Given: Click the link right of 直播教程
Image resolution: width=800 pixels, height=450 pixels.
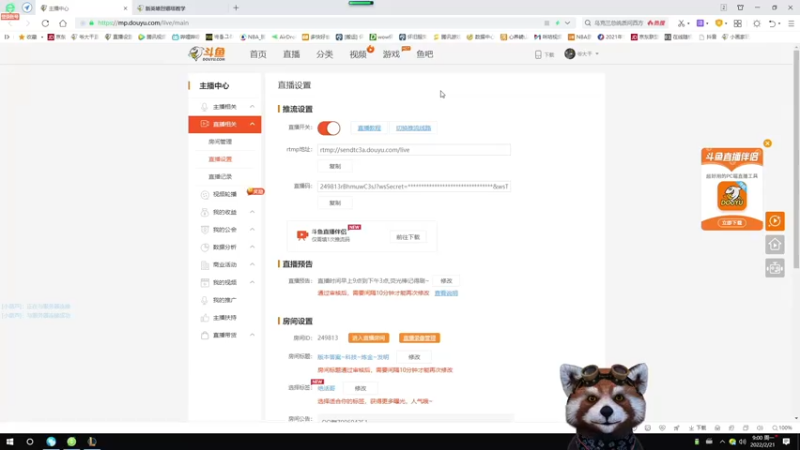Looking at the screenshot, I should coord(413,128).
